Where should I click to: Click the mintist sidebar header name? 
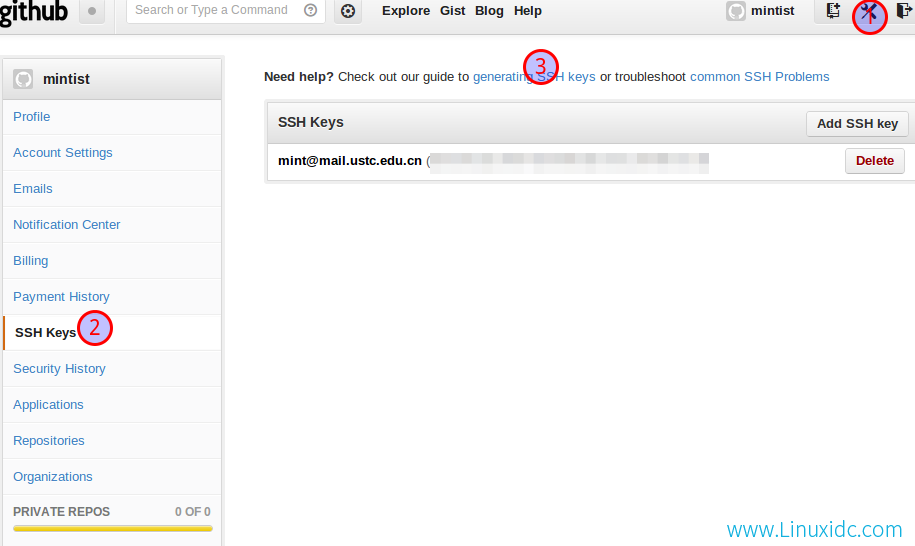pyautogui.click(x=67, y=79)
